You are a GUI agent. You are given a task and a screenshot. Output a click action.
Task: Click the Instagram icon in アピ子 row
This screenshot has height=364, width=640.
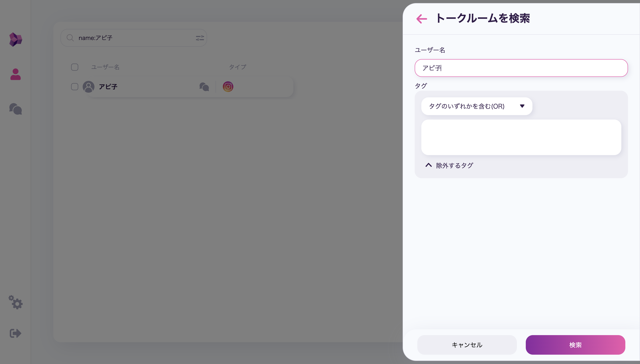tap(228, 87)
